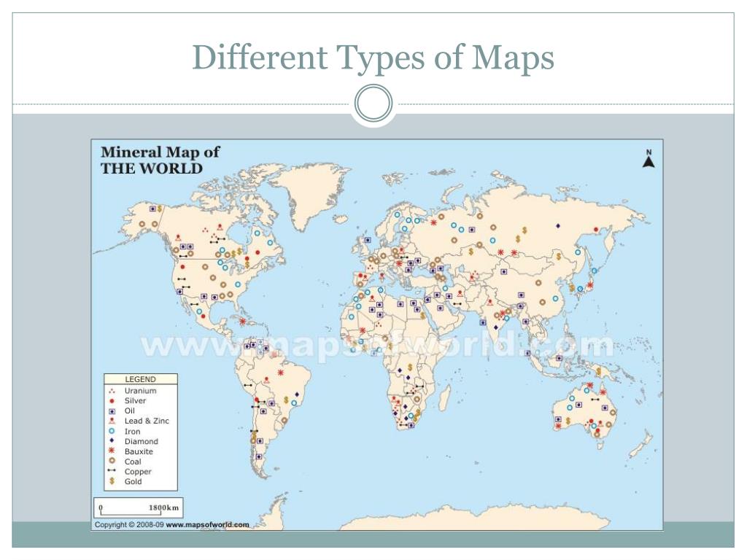
Task: Select the Silver red dot legend symbol
Action: [112, 401]
